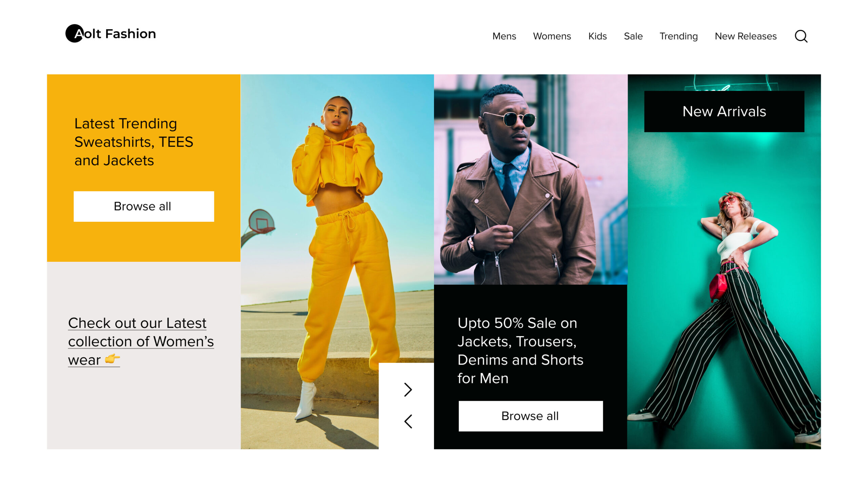Open New Releases from the navbar
Viewport: 868px width, 488px height.
click(x=745, y=36)
